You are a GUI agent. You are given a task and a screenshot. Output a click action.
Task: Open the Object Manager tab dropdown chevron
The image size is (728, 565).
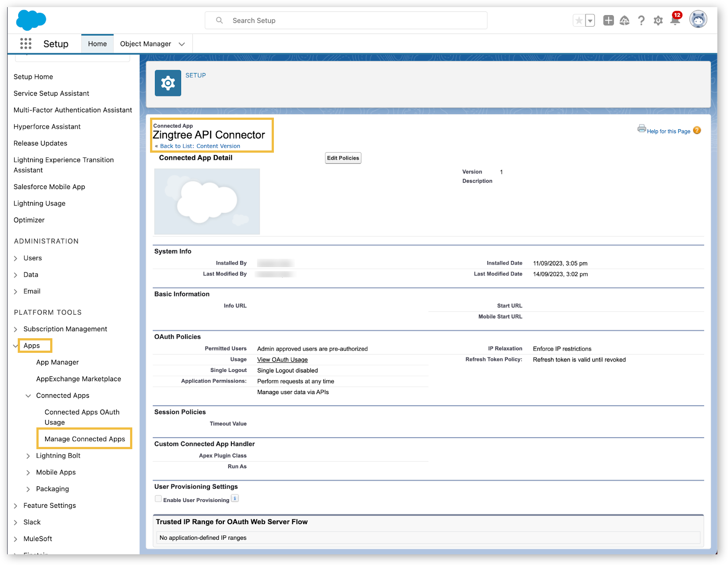click(182, 44)
